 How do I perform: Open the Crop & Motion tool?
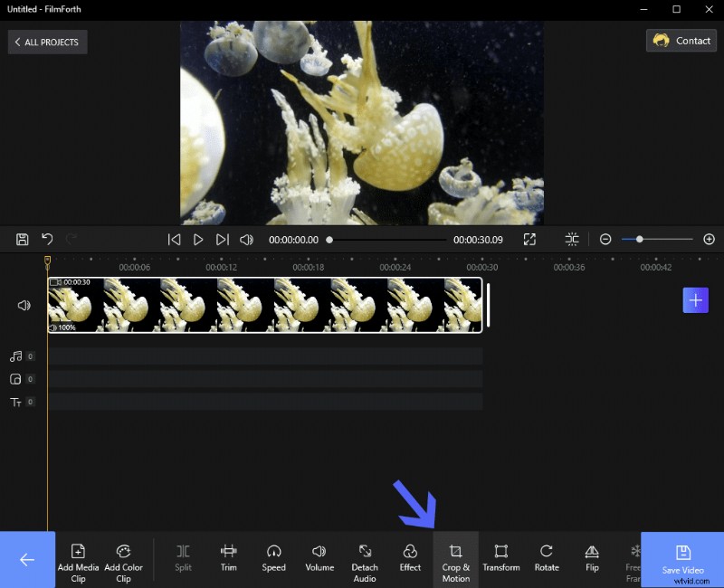click(x=455, y=559)
